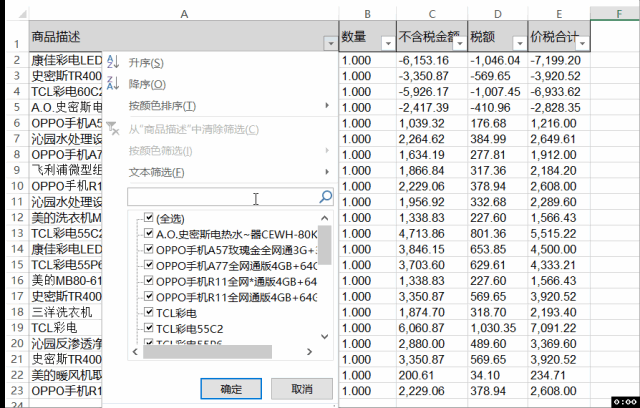The width and height of the screenshot is (640, 408).
Task: Click cell with value 2,880.00
Action: [x=432, y=344]
